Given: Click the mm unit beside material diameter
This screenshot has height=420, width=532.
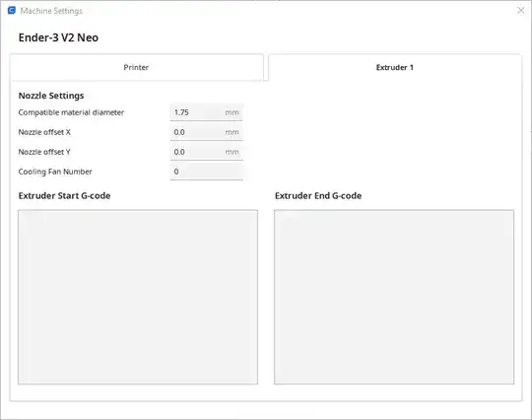Looking at the screenshot, I should click(233, 112).
